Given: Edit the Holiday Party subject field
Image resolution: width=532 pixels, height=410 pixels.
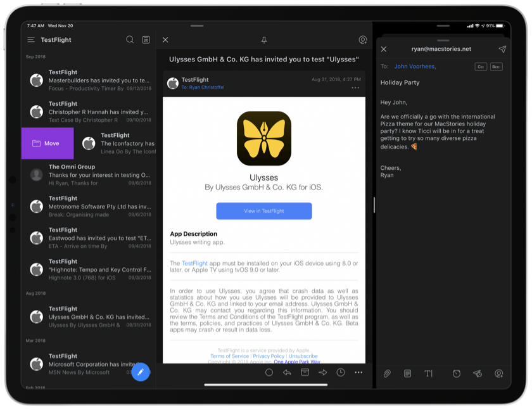Looking at the screenshot, I should click(x=400, y=82).
